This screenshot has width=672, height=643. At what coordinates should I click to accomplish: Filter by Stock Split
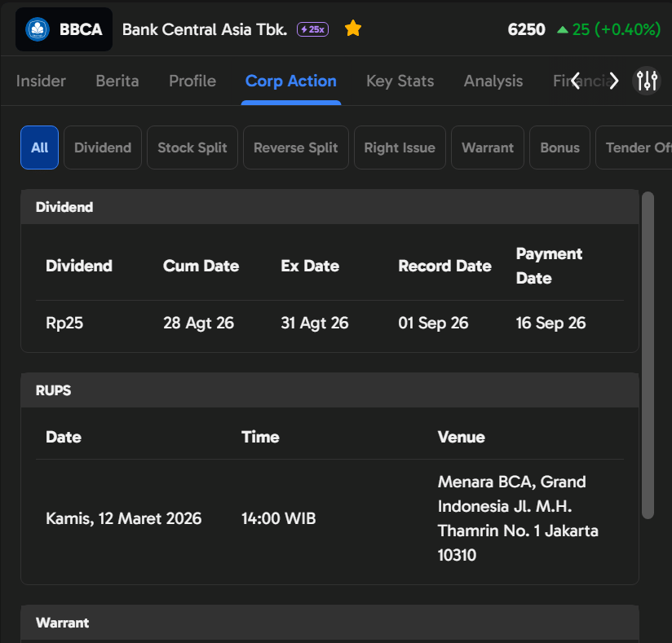pos(192,148)
